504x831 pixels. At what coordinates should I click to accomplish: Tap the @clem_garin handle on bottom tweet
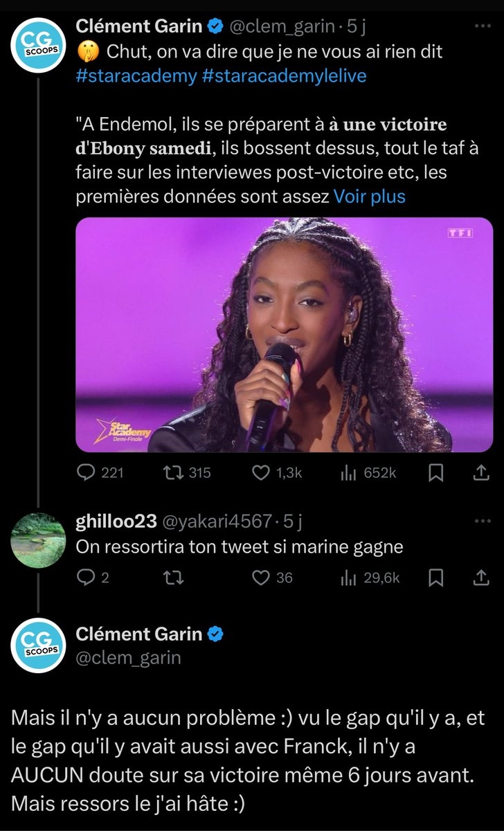coord(127,658)
